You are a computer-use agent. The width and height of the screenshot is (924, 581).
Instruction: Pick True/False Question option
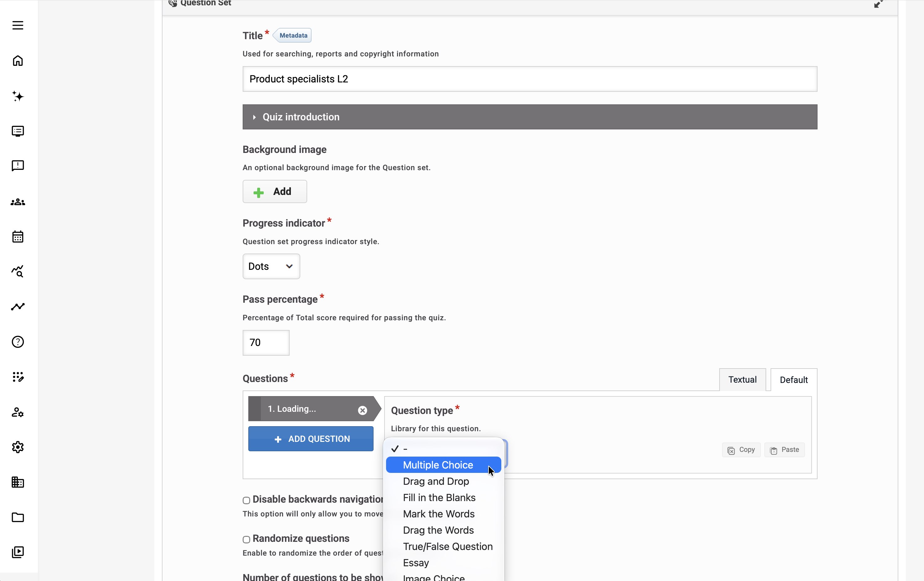[443, 547]
